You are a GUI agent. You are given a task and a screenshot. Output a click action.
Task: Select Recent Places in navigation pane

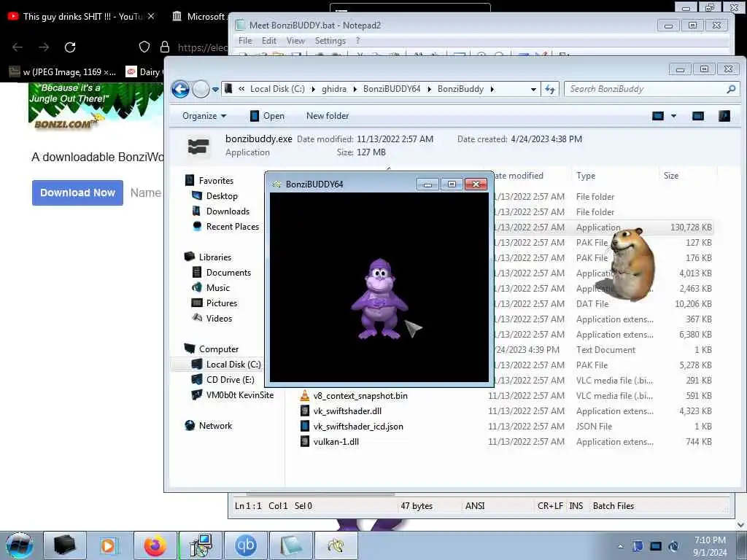[x=233, y=226]
